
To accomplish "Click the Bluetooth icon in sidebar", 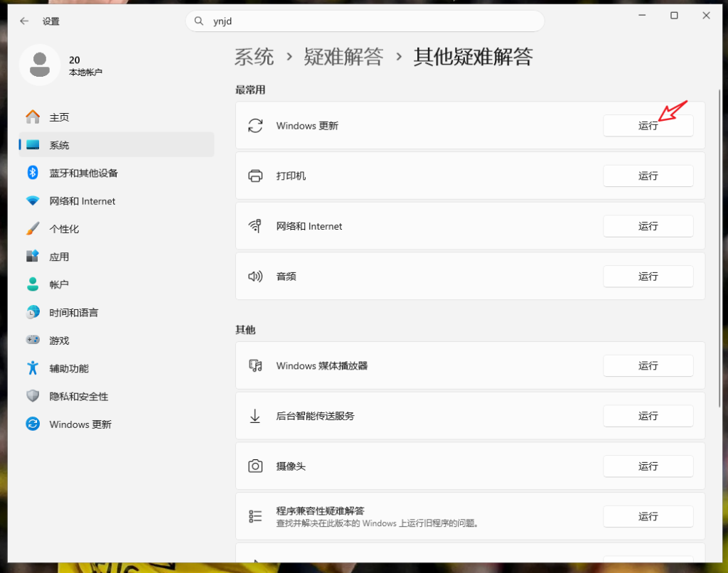I will tap(33, 173).
